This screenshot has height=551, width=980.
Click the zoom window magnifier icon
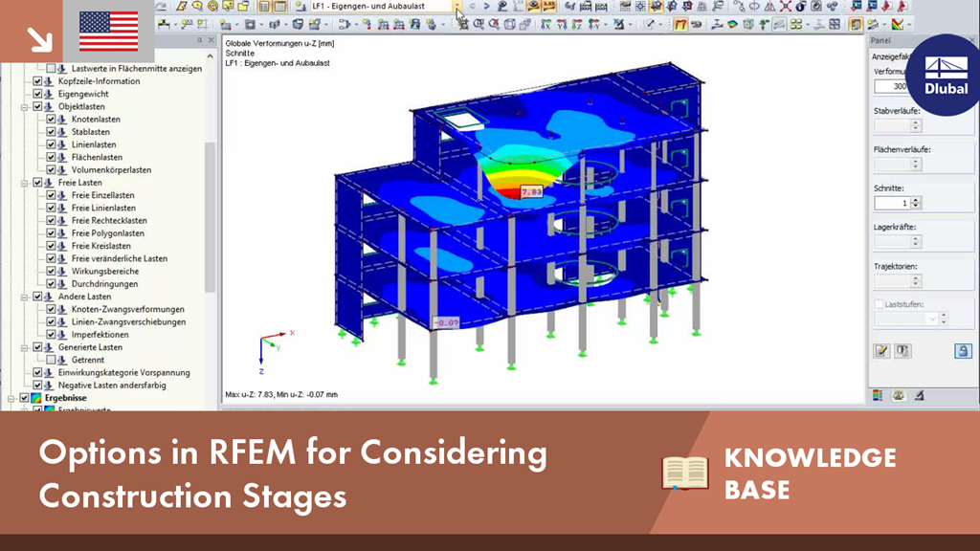point(479,24)
